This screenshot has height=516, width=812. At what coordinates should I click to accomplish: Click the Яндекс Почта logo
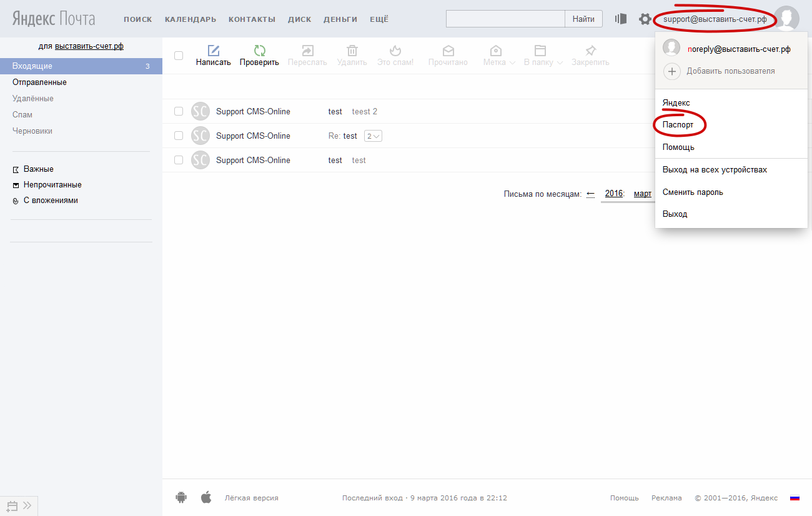point(54,19)
